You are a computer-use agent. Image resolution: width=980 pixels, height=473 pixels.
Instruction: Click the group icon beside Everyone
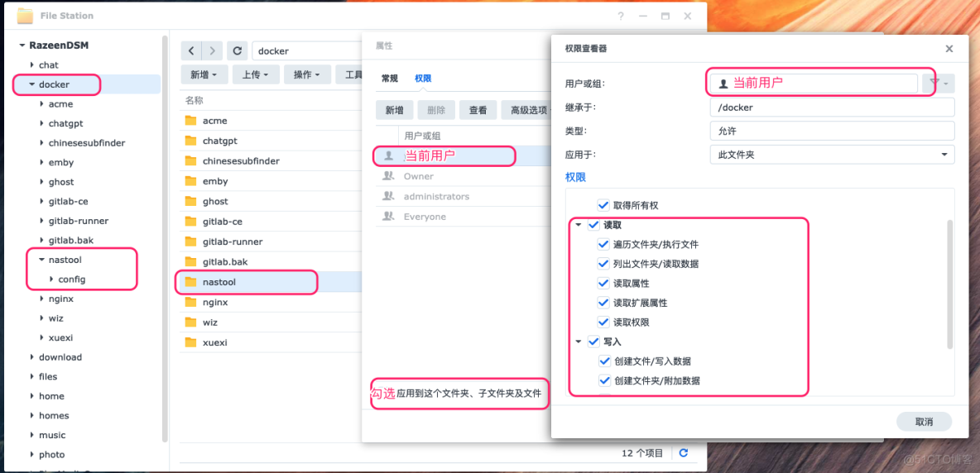tap(389, 216)
